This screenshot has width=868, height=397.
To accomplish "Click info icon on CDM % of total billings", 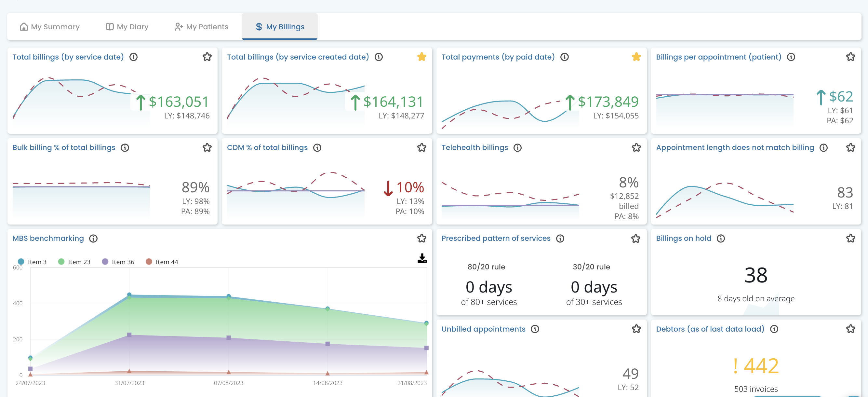I will pyautogui.click(x=317, y=147).
